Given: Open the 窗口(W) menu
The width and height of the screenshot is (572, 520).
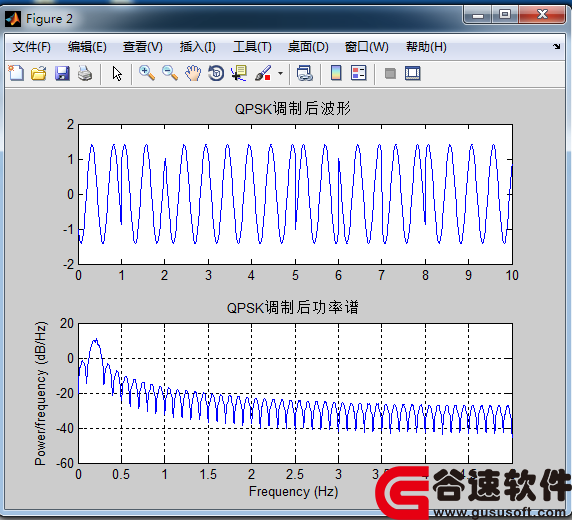Looking at the screenshot, I should 367,47.
